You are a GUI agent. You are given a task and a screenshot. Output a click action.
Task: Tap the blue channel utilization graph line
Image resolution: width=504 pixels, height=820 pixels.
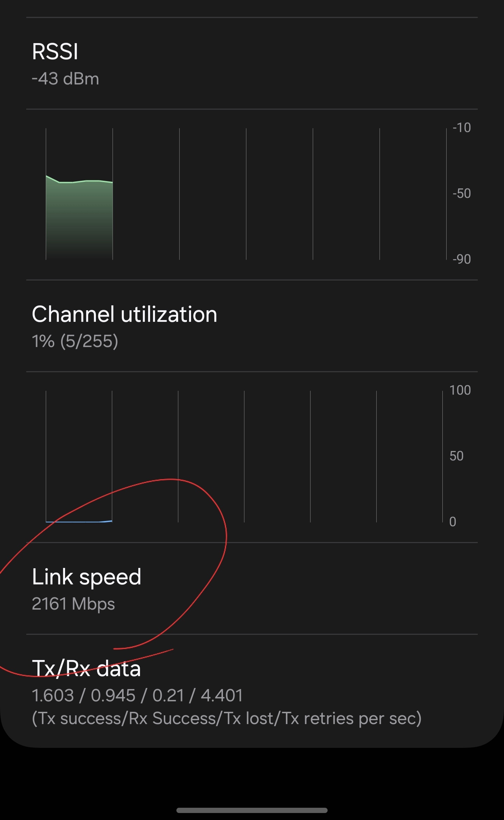(79, 522)
